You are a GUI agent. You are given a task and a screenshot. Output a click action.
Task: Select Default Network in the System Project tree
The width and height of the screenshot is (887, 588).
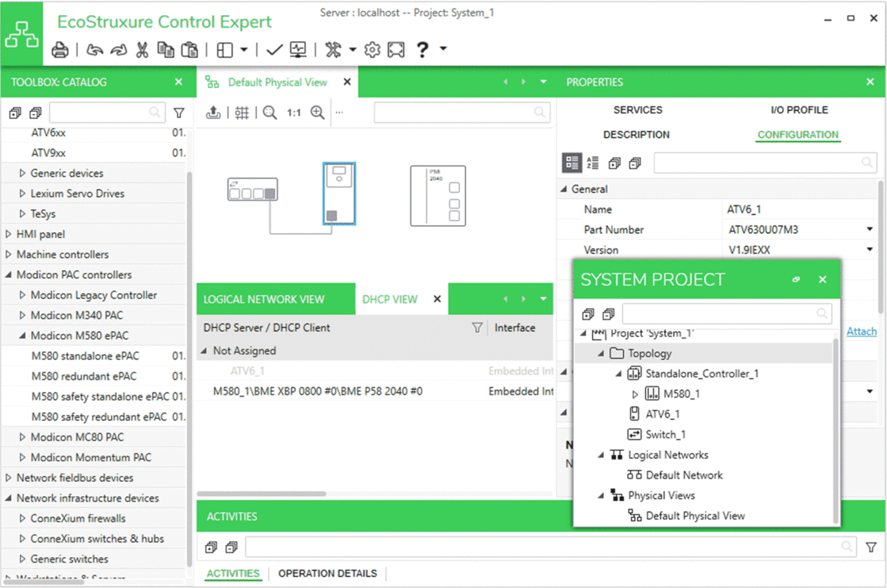click(684, 475)
